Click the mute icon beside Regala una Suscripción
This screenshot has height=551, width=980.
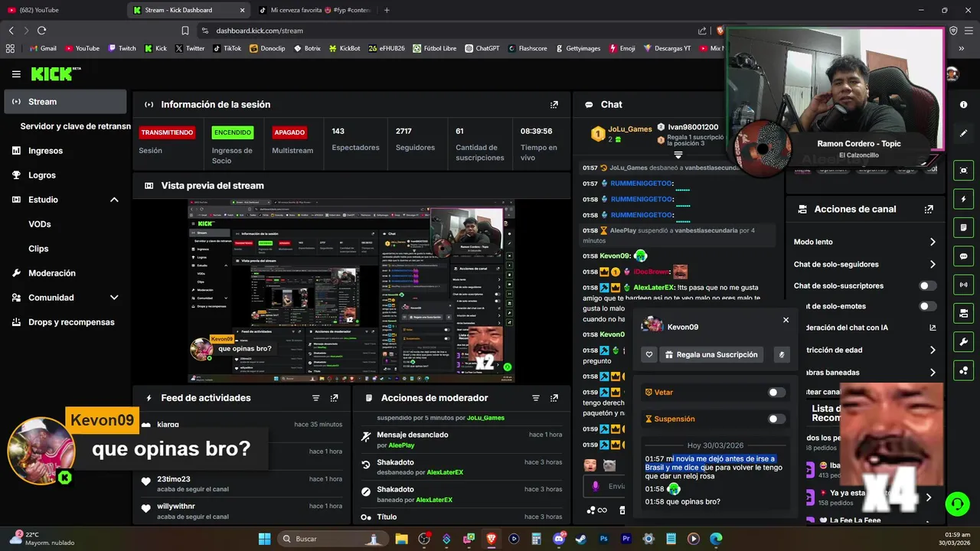click(x=782, y=354)
